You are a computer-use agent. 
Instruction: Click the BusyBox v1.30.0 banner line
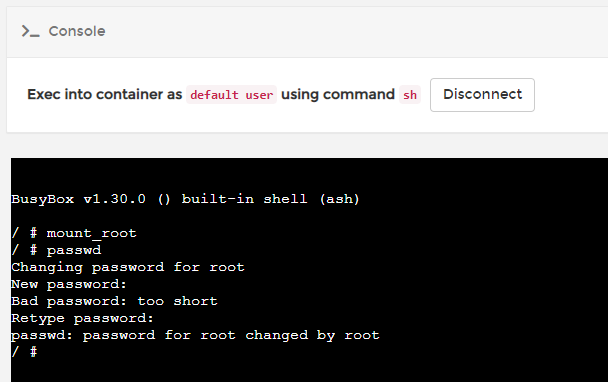(185, 199)
